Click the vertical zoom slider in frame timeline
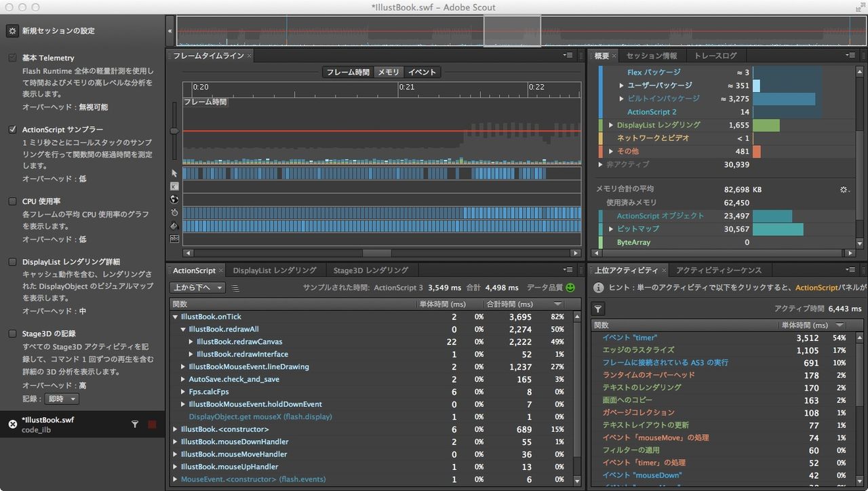The width and height of the screenshot is (868, 491). [x=174, y=131]
